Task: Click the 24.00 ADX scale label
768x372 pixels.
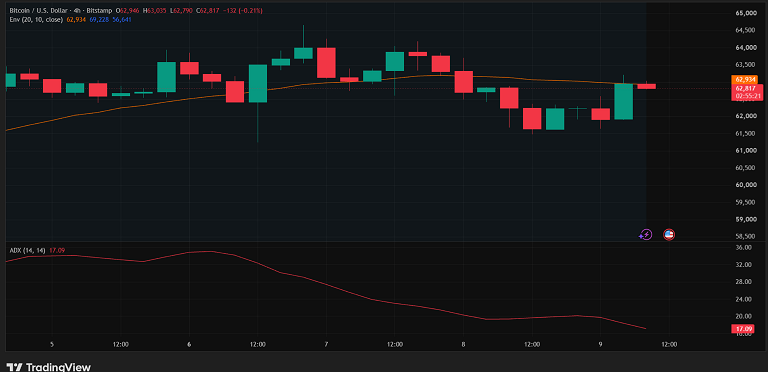Action: tap(744, 299)
